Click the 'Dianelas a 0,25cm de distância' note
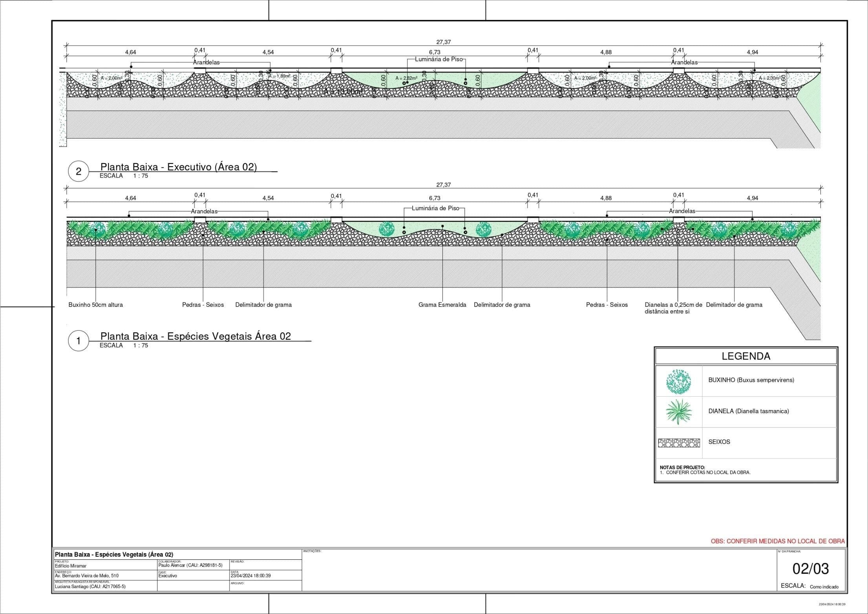This screenshot has height=614, width=868. [x=673, y=308]
